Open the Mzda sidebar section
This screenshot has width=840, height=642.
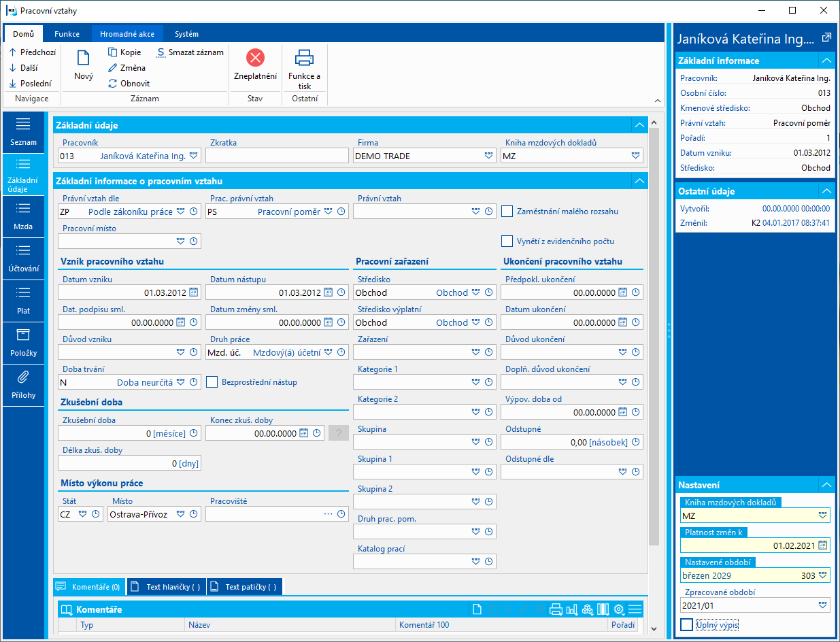[23, 216]
